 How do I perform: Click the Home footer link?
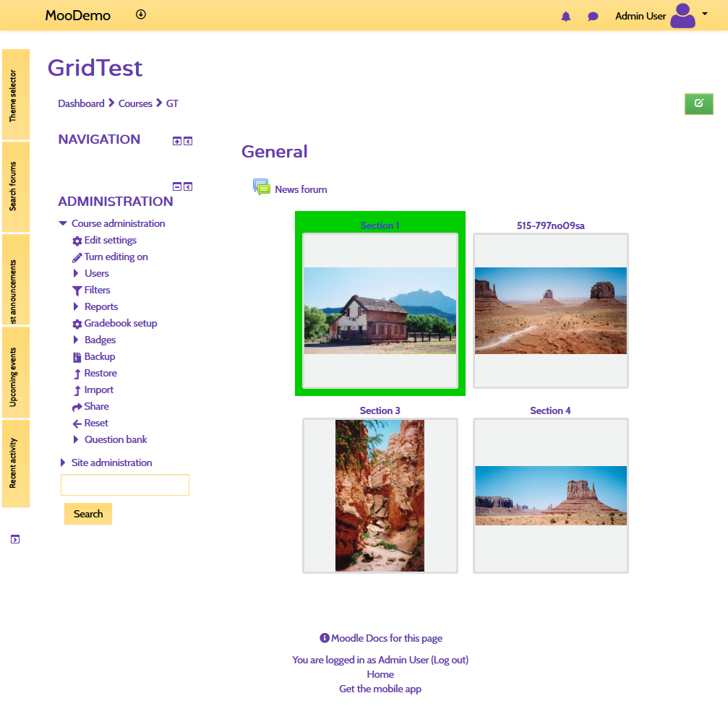380,674
